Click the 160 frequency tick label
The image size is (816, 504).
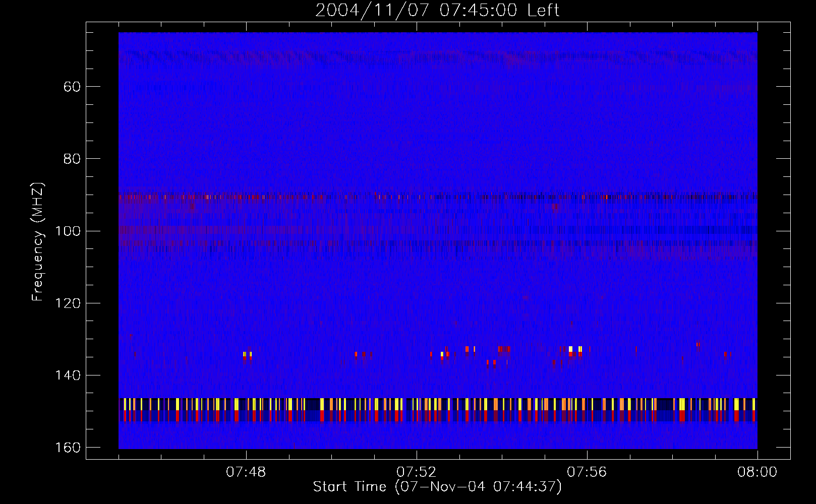point(68,448)
